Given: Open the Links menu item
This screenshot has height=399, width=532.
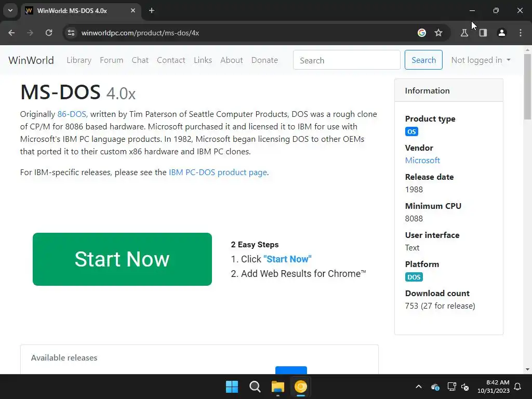Looking at the screenshot, I should point(203,60).
